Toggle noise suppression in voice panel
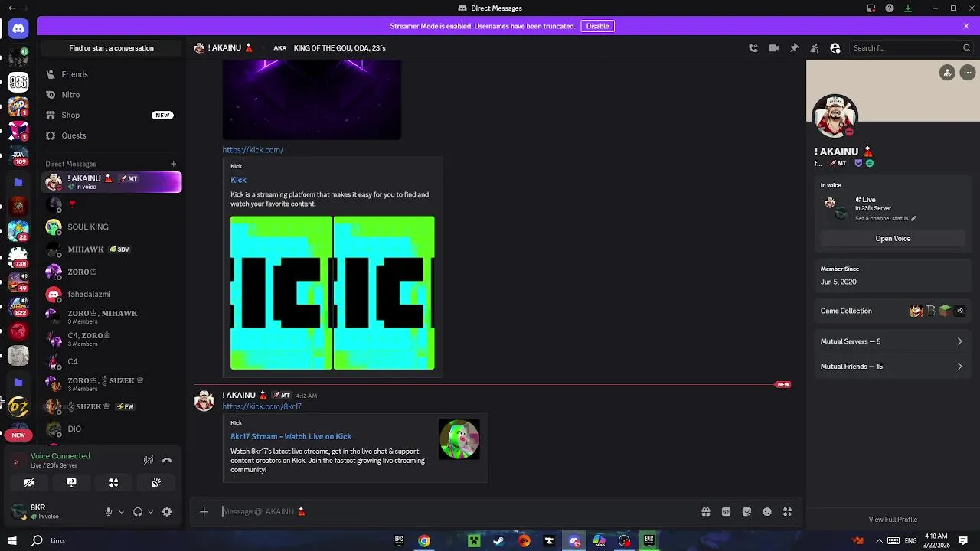 pos(149,460)
